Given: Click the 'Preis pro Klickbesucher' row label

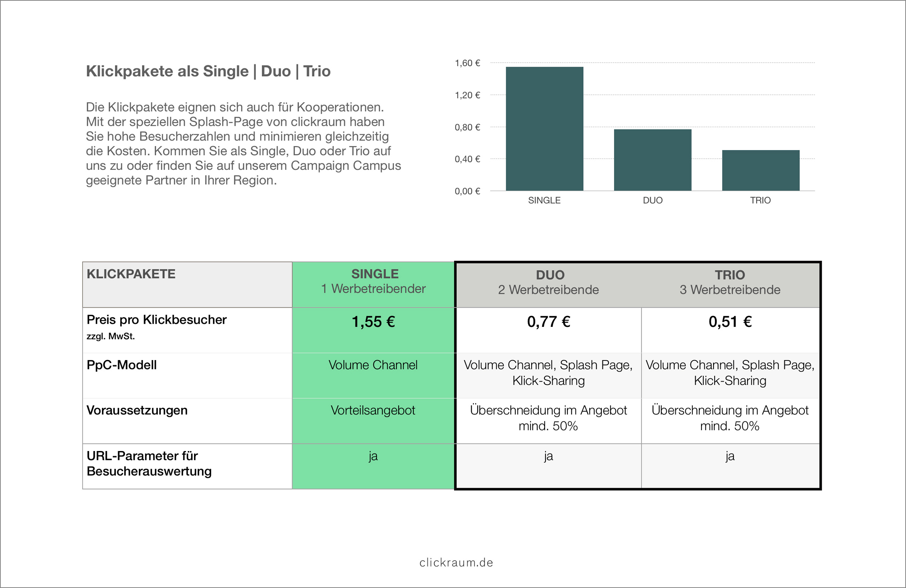Looking at the screenshot, I should (156, 320).
